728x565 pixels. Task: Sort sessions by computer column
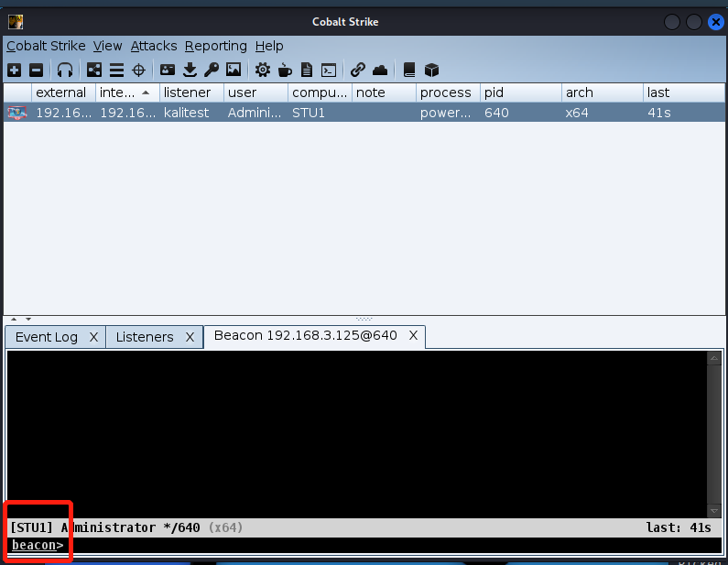[x=320, y=92]
